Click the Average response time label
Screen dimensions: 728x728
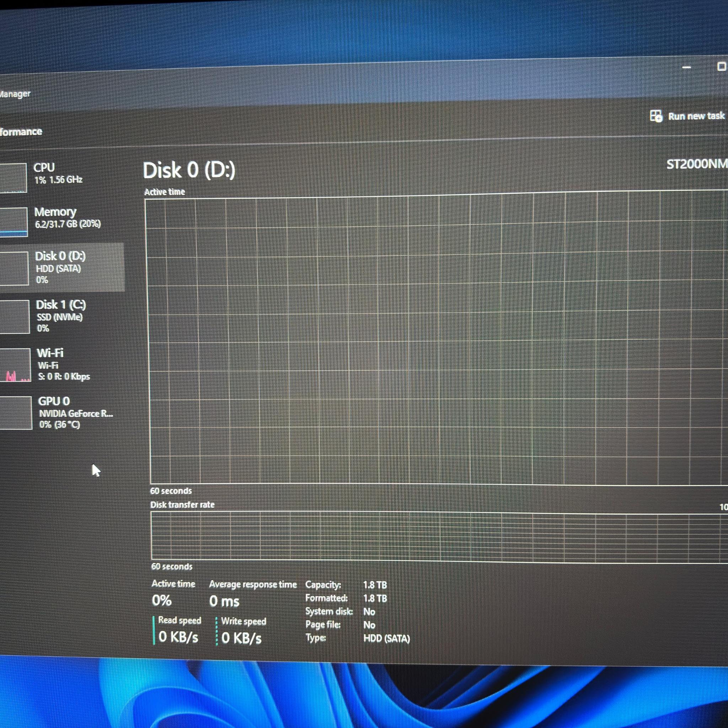(253, 584)
